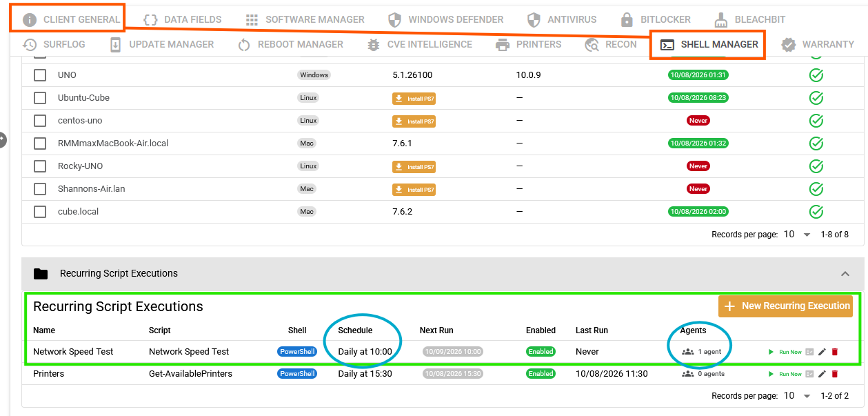The width and height of the screenshot is (868, 416).
Task: Open the Surflog tab
Action: tap(54, 44)
